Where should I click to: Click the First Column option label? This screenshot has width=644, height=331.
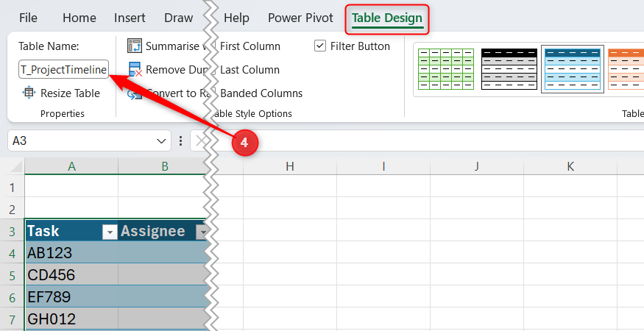[250, 46]
